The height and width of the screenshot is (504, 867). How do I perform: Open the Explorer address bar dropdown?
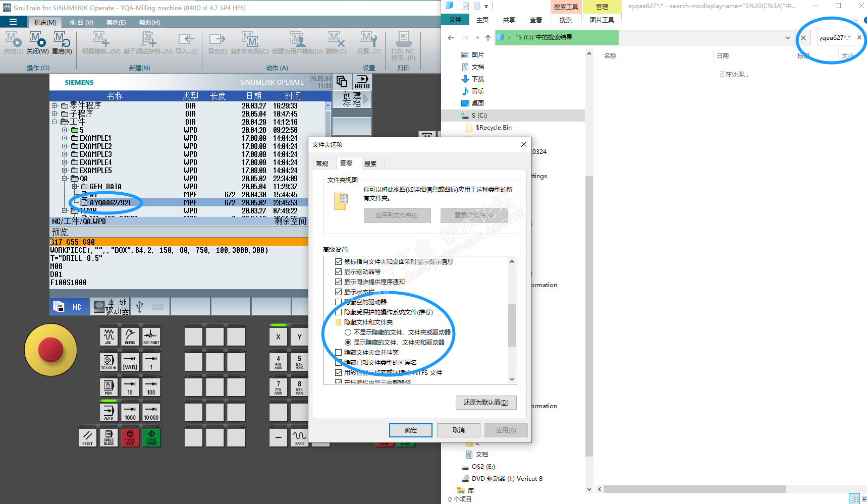787,38
